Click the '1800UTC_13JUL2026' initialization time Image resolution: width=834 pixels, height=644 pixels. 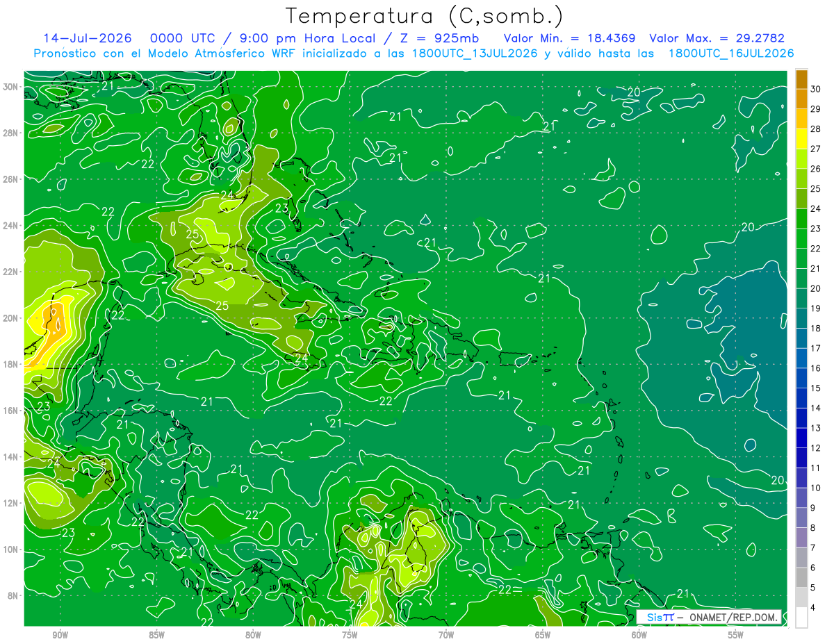[474, 53]
